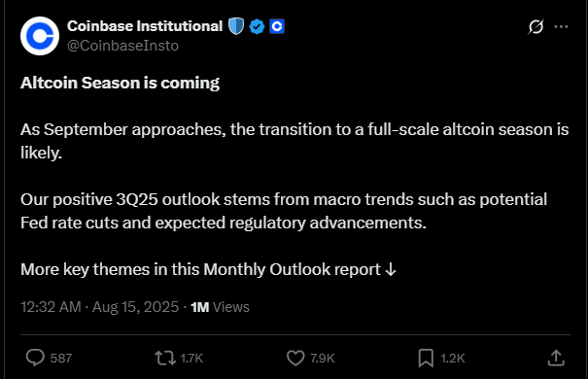The image size is (588, 379).
Task: Click the reply speech bubble icon
Action: (35, 358)
